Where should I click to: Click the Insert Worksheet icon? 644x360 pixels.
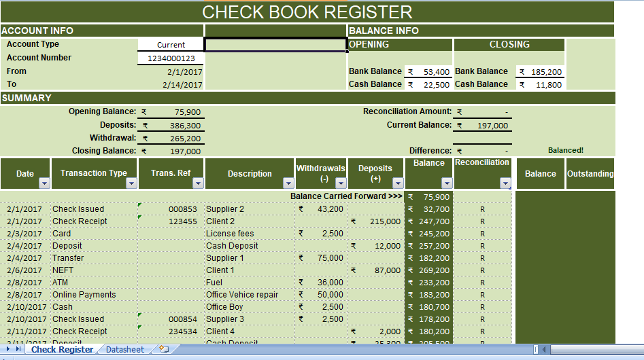164,349
